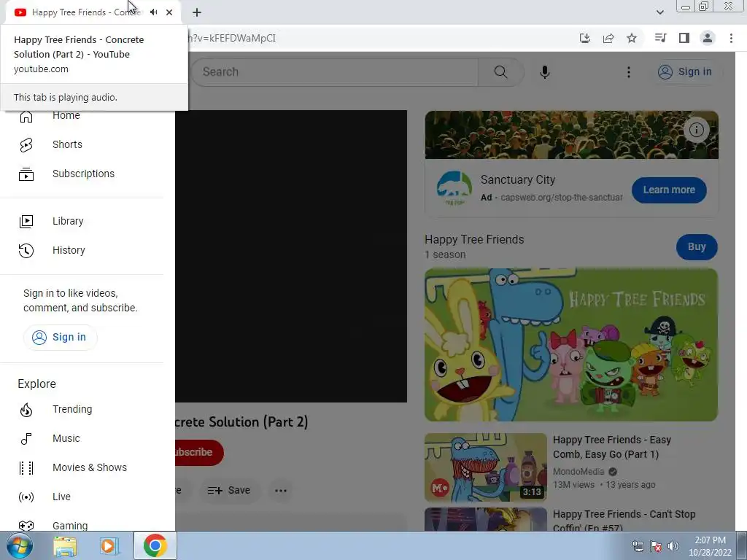Click the Live broadcast icon
The image size is (747, 560).
pyautogui.click(x=26, y=497)
